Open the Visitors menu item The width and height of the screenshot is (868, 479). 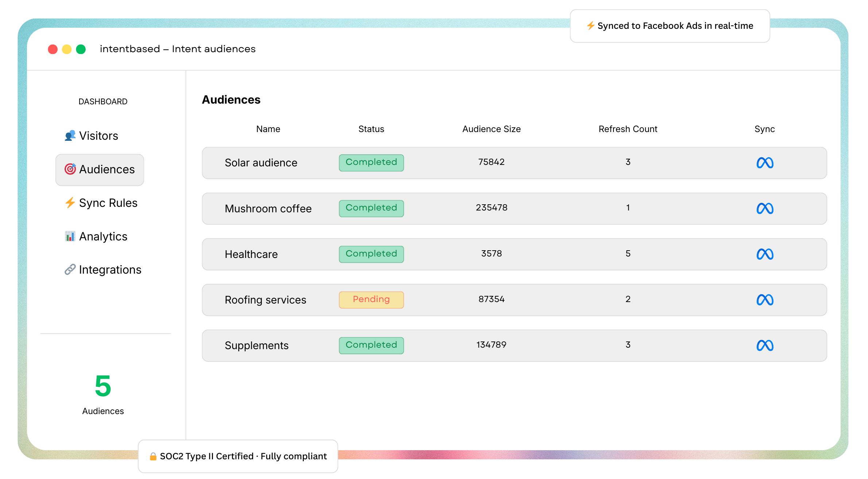pos(98,136)
